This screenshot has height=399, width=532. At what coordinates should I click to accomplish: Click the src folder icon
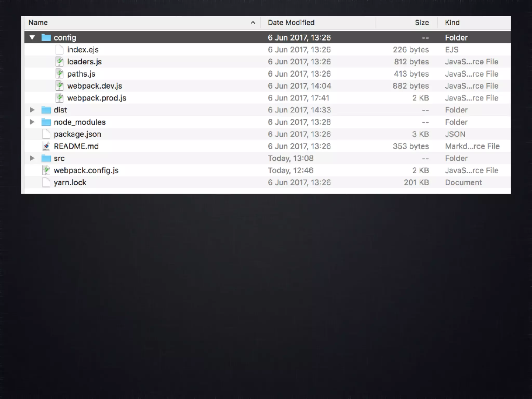[x=46, y=158]
